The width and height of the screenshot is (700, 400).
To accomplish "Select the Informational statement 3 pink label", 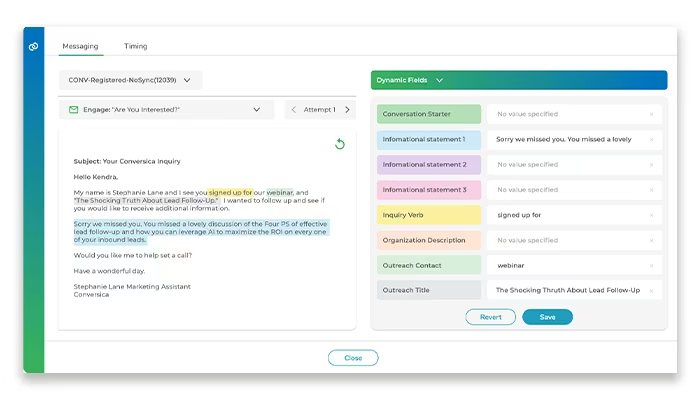I will pos(429,190).
